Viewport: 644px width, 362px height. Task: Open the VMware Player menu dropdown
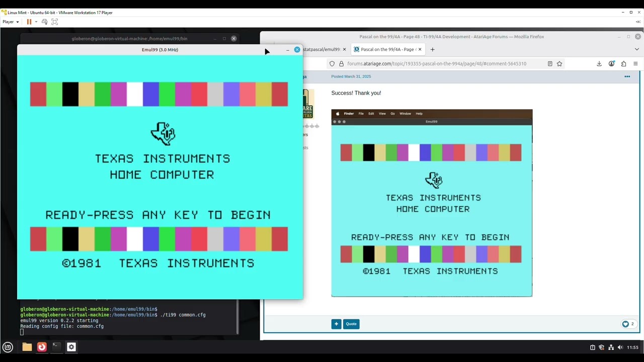point(11,22)
